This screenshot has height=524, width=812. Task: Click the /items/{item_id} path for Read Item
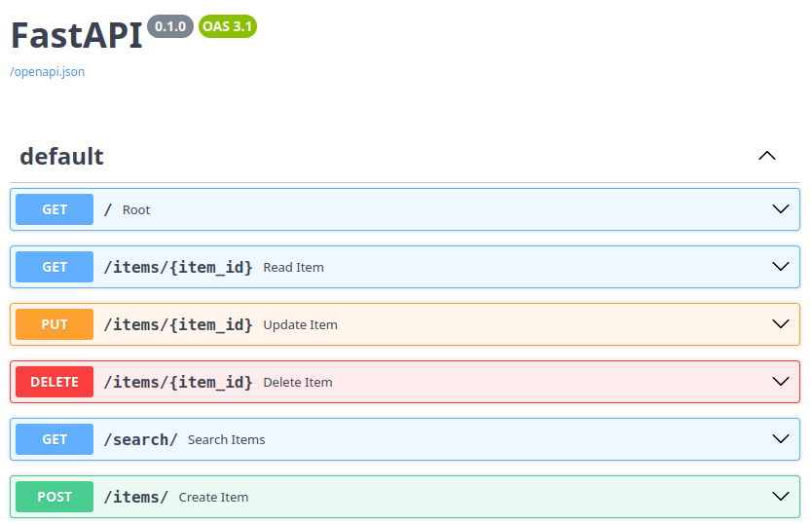[178, 268]
